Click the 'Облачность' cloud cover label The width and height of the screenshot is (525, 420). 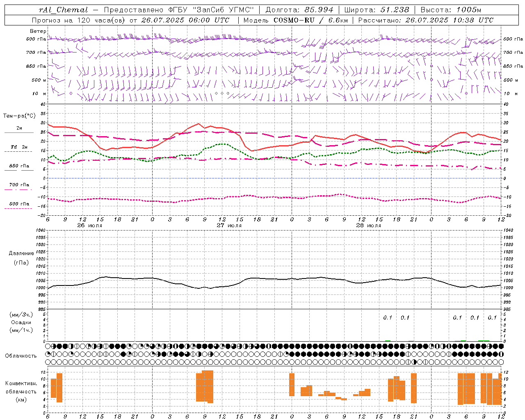click(21, 356)
